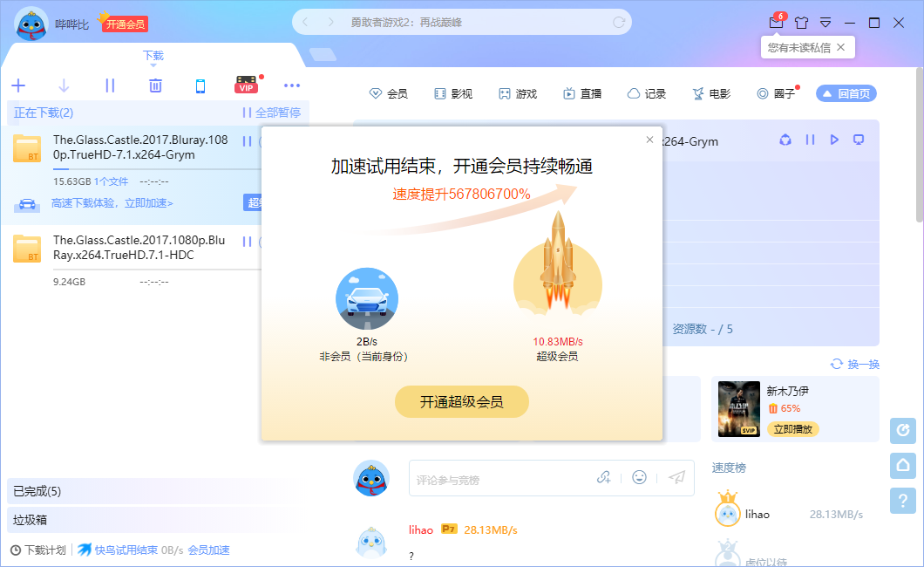This screenshot has height=567, width=924.
Task: Click the VIP acceleration toolbar icon
Action: [246, 85]
